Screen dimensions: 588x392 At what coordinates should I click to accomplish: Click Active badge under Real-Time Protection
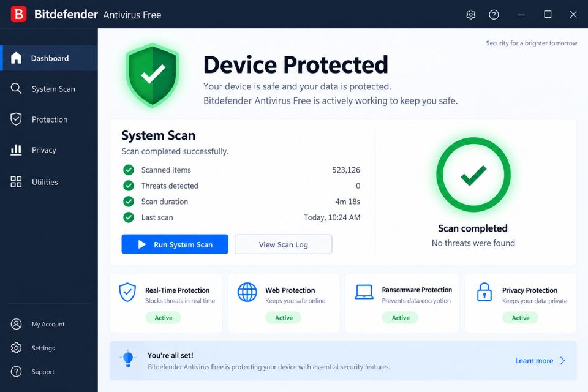[163, 318]
